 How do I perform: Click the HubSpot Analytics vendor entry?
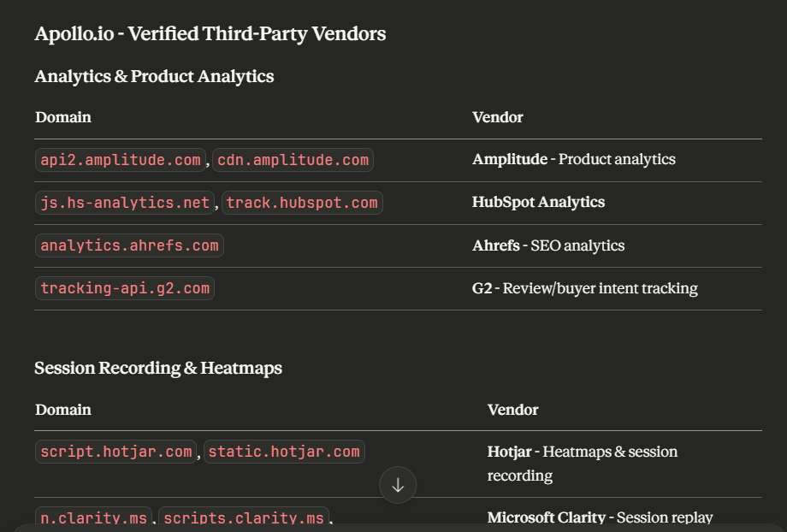coord(538,202)
